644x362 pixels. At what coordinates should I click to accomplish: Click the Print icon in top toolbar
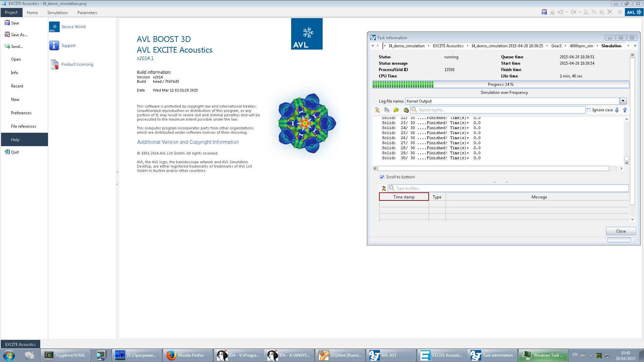coord(552,12)
